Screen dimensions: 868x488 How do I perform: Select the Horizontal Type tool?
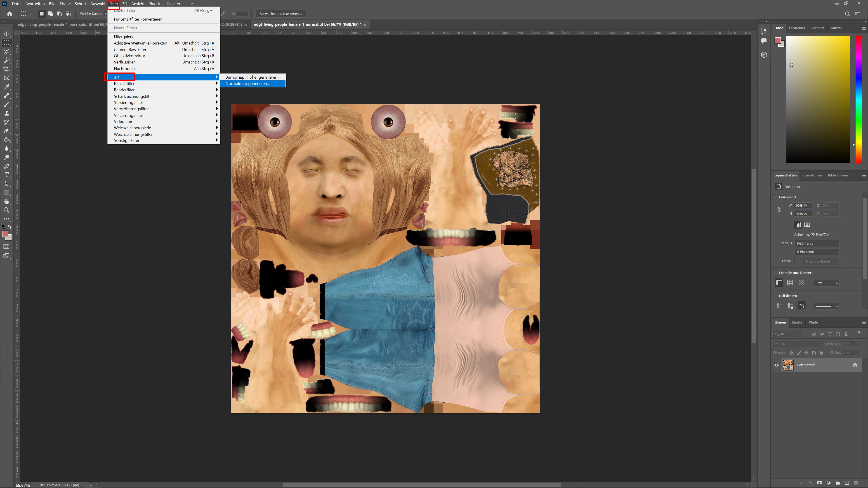[6, 175]
